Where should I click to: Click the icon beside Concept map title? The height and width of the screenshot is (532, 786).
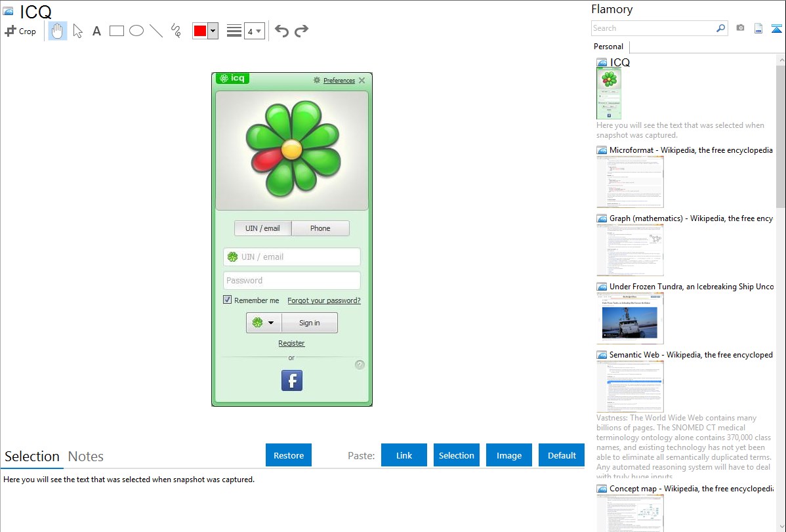tap(602, 488)
